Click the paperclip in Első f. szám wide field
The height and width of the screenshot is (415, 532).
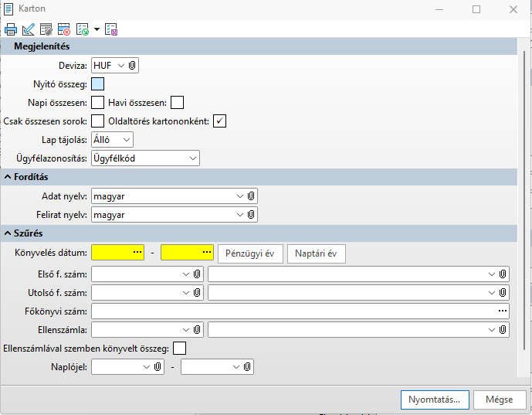pos(503,274)
